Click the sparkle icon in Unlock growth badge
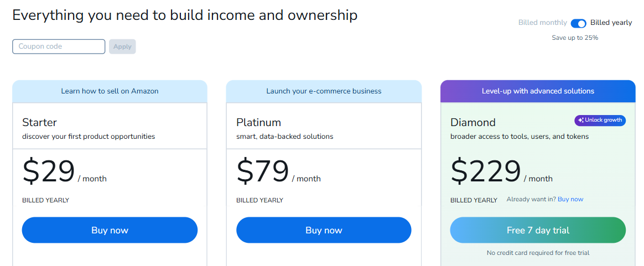 tap(581, 120)
